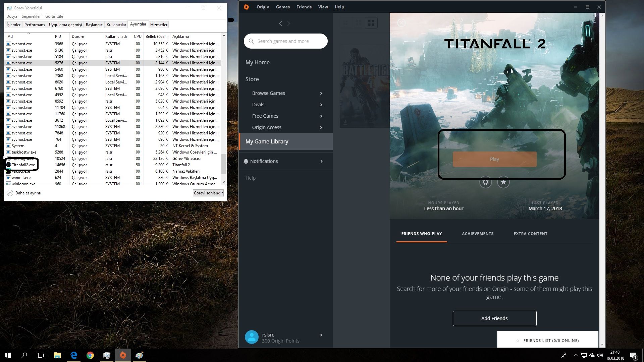644x362 pixels.
Task: Expand the Origin Access submenu
Action: [321, 127]
